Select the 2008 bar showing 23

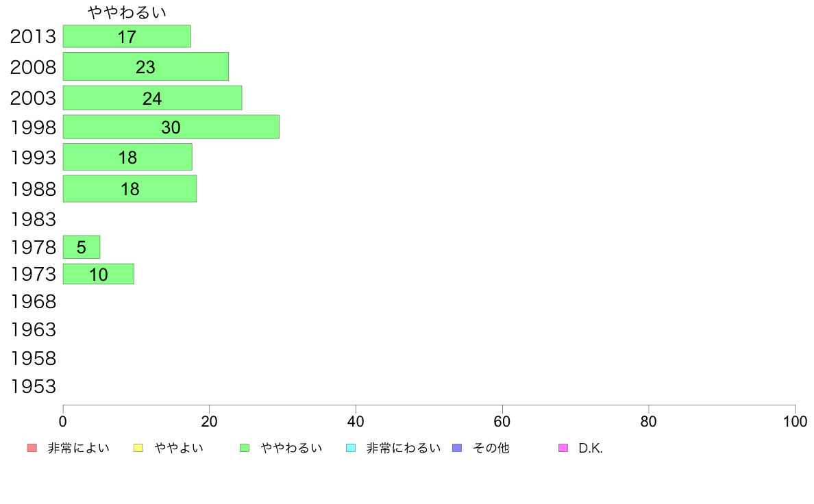click(x=146, y=66)
